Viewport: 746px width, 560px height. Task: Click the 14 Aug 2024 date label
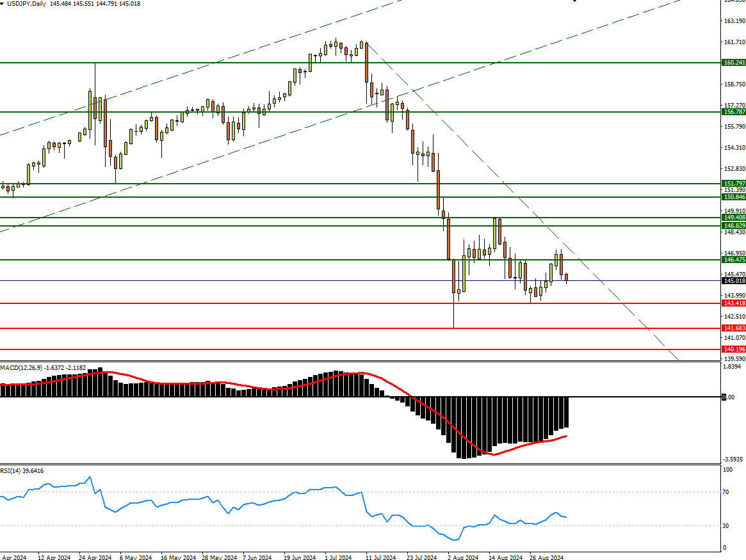coord(505,557)
